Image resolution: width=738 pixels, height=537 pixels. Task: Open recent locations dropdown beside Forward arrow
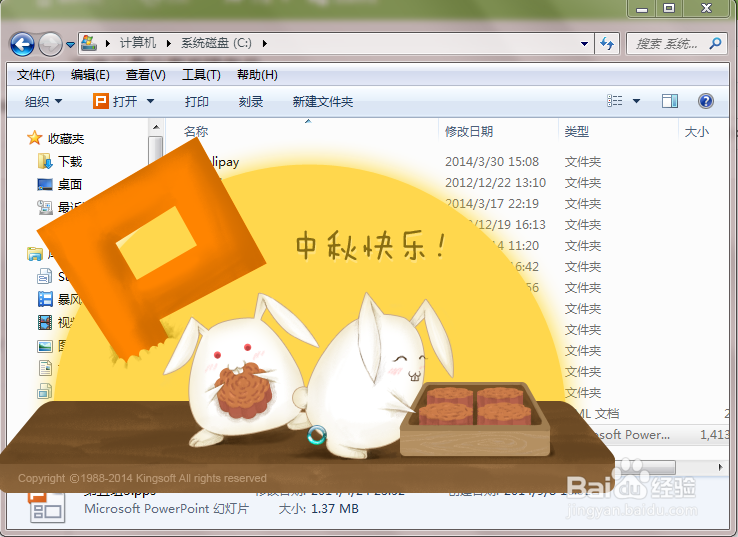point(70,45)
